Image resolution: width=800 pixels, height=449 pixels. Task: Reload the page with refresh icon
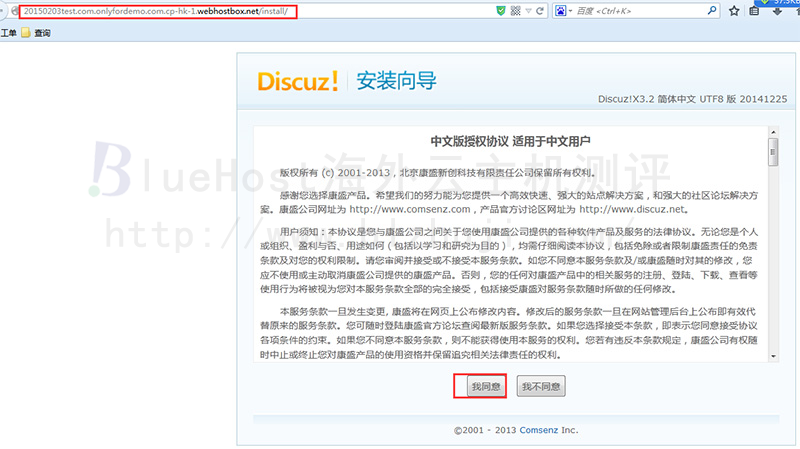tap(540, 11)
